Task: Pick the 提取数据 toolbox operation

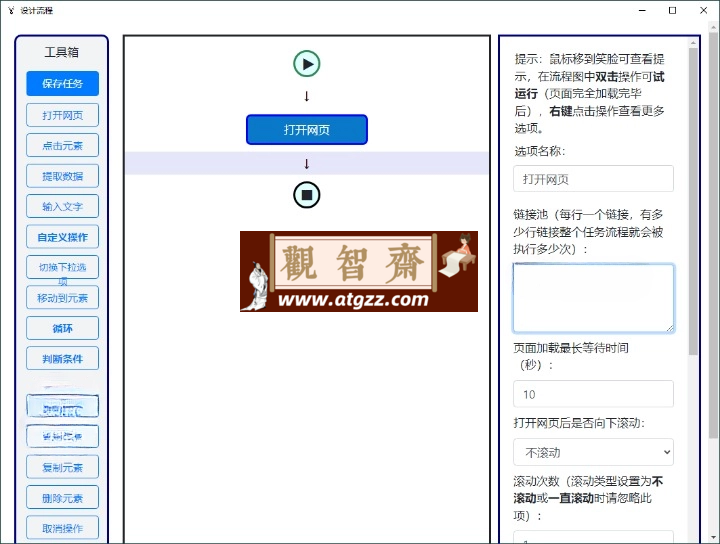Action: point(62,176)
